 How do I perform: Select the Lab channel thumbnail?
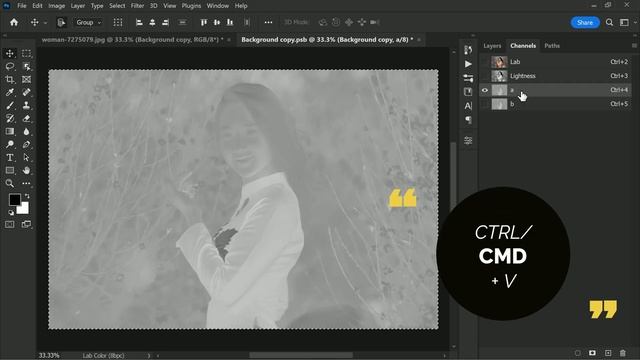pyautogui.click(x=499, y=62)
